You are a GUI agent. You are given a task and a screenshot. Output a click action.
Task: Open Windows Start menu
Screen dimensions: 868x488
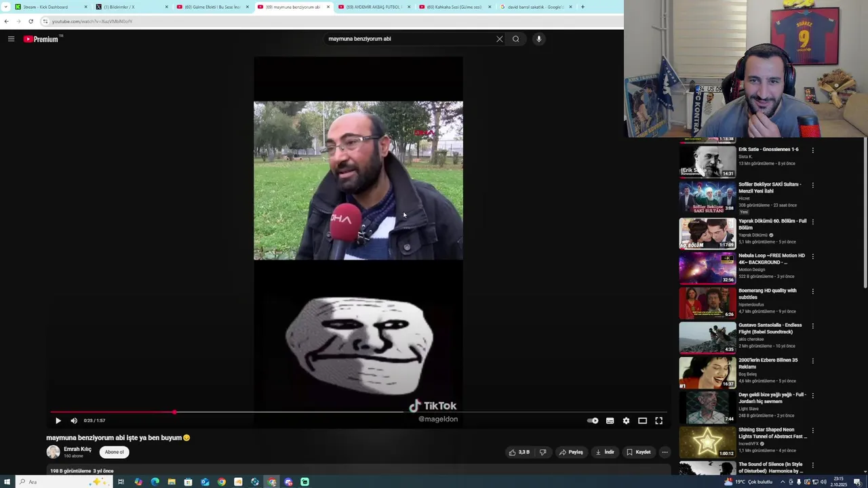(7, 482)
